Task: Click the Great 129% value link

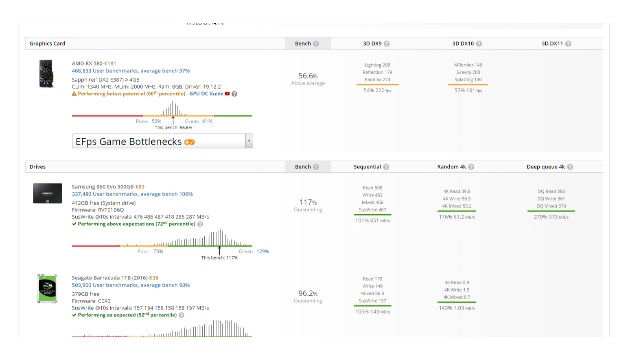Action: 263,251
